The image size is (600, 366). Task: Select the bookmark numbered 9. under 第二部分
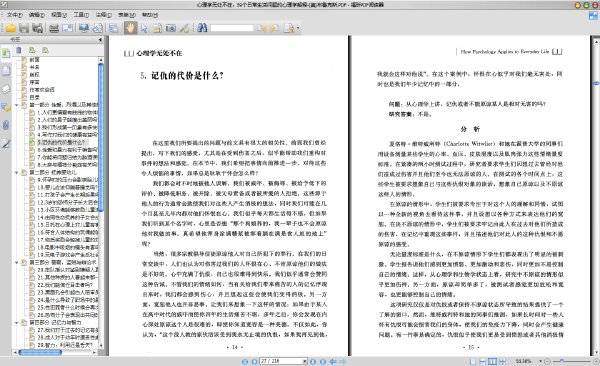(x=67, y=180)
